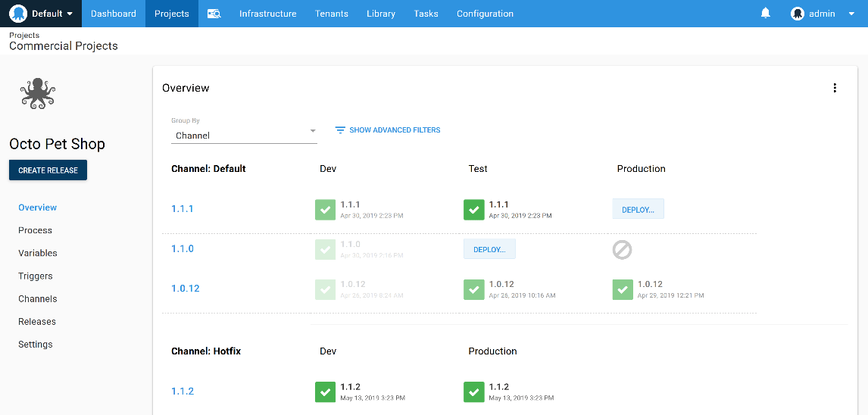Click the 1.1.2 Hotfix Dev success checkmark

tap(326, 392)
